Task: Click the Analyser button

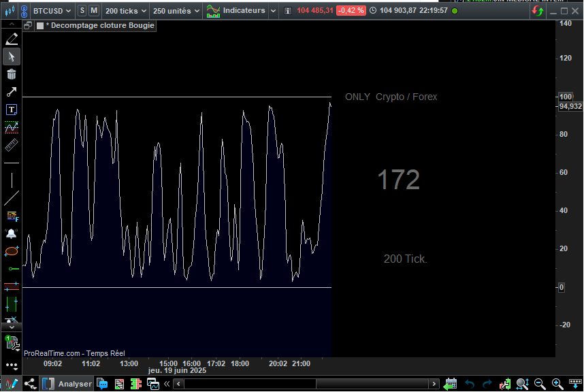Action: coord(67,384)
